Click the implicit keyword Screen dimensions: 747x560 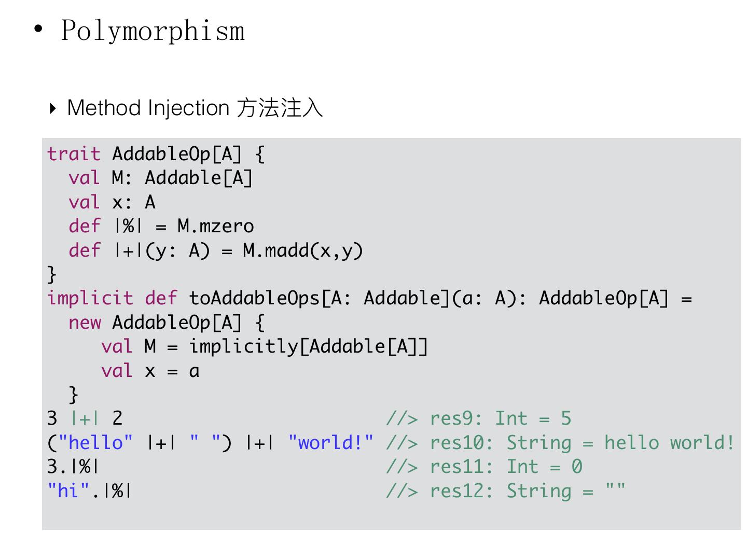90,298
